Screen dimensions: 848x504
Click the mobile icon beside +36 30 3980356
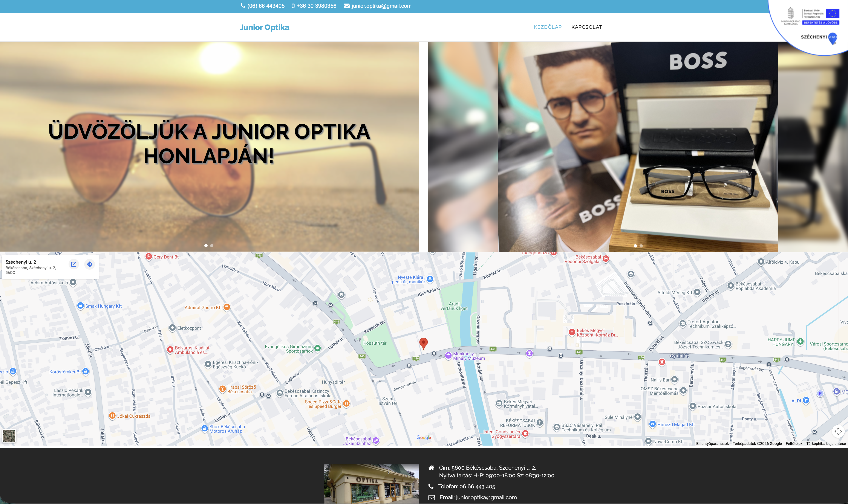coord(293,6)
